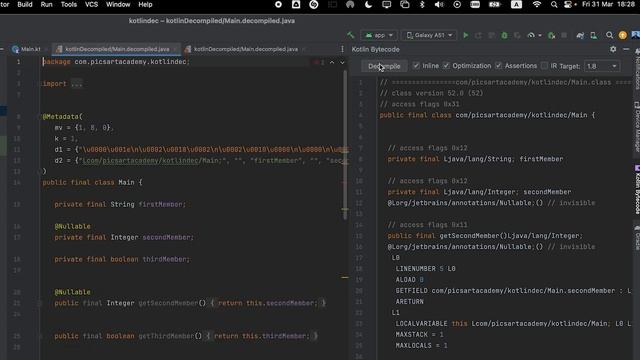Go to previous highlighted error arrow

tap(332, 62)
